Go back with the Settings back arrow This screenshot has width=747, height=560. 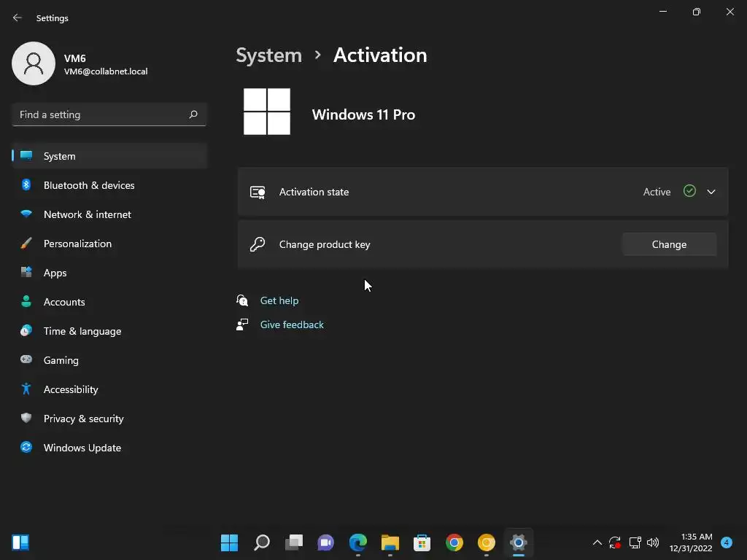pos(18,17)
